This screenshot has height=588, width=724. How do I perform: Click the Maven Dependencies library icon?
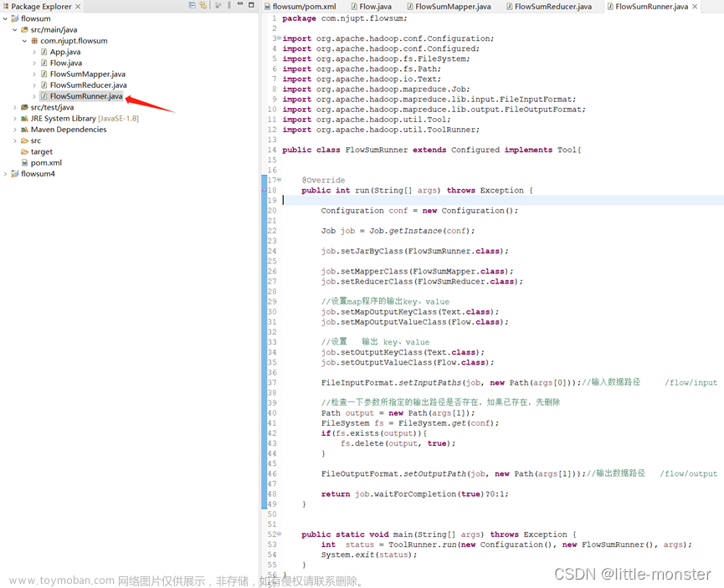[x=24, y=130]
